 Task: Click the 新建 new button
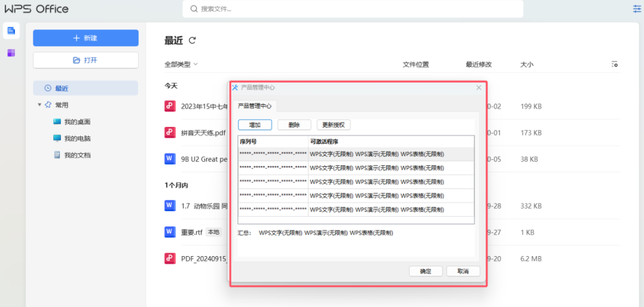pyautogui.click(x=86, y=38)
